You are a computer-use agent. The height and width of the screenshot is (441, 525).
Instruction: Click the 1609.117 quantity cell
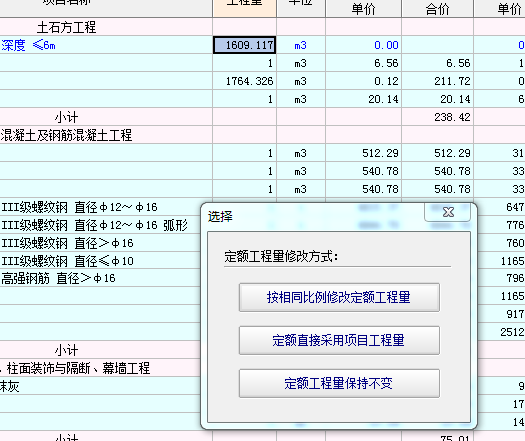click(x=244, y=45)
